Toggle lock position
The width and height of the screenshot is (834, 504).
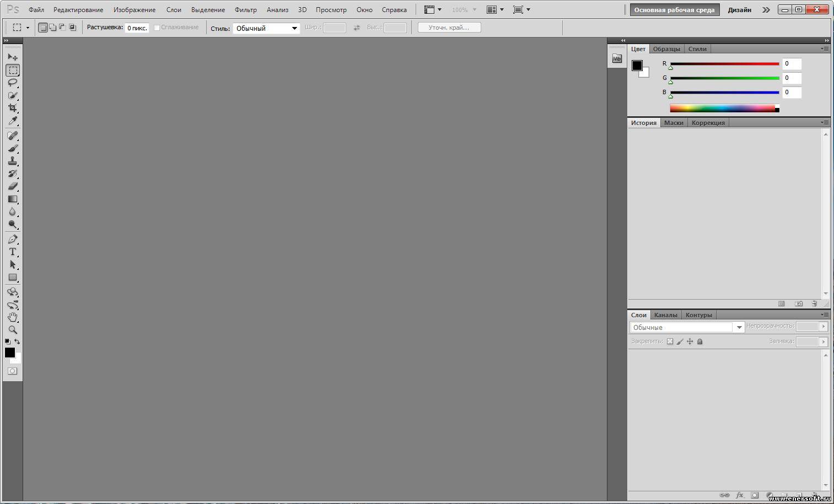click(x=690, y=342)
